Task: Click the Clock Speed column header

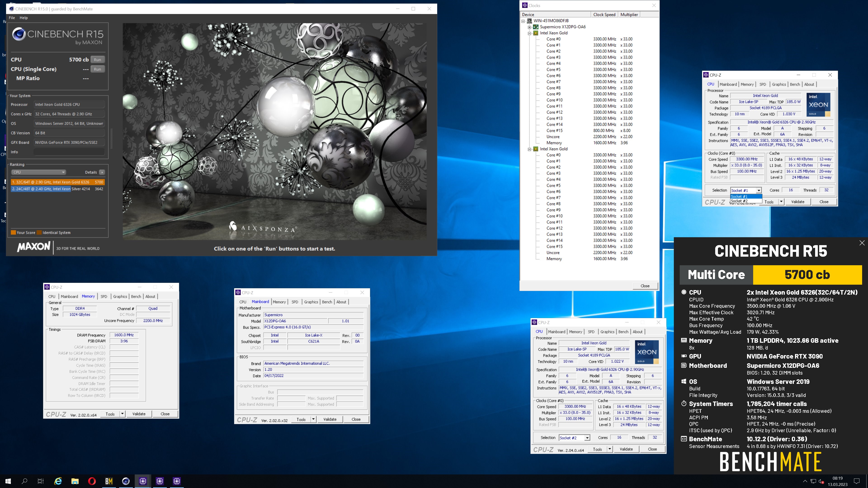Action: (x=604, y=14)
